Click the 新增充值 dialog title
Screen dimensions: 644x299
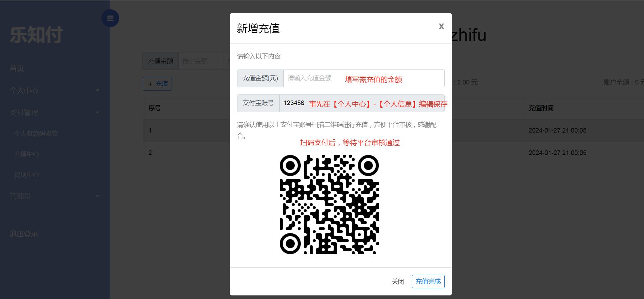click(x=258, y=29)
